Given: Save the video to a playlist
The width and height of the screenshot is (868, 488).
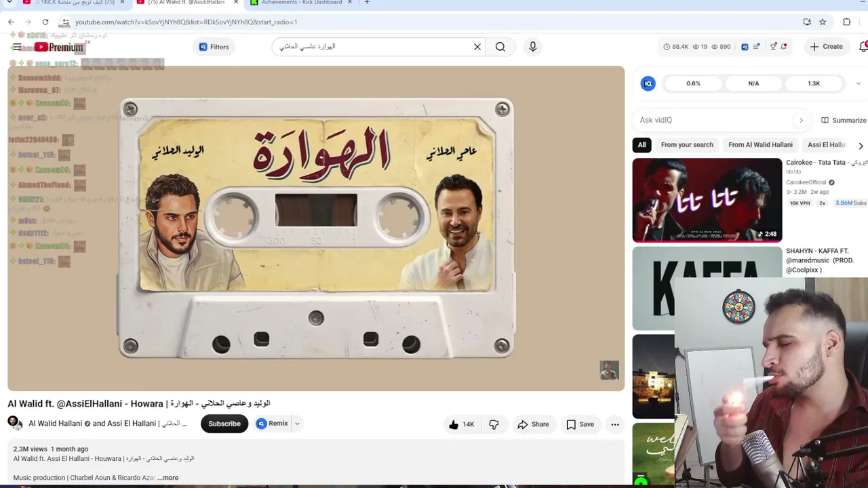Looking at the screenshot, I should pyautogui.click(x=580, y=424).
